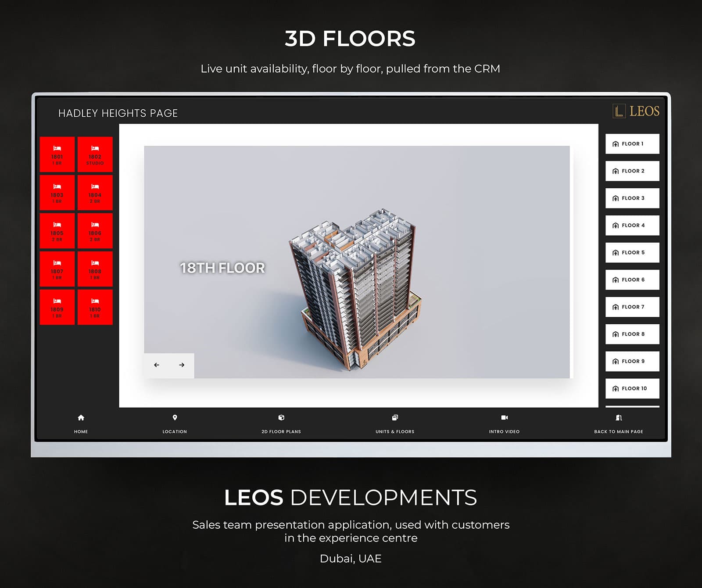
Task: View Floor 6
Action: click(632, 280)
